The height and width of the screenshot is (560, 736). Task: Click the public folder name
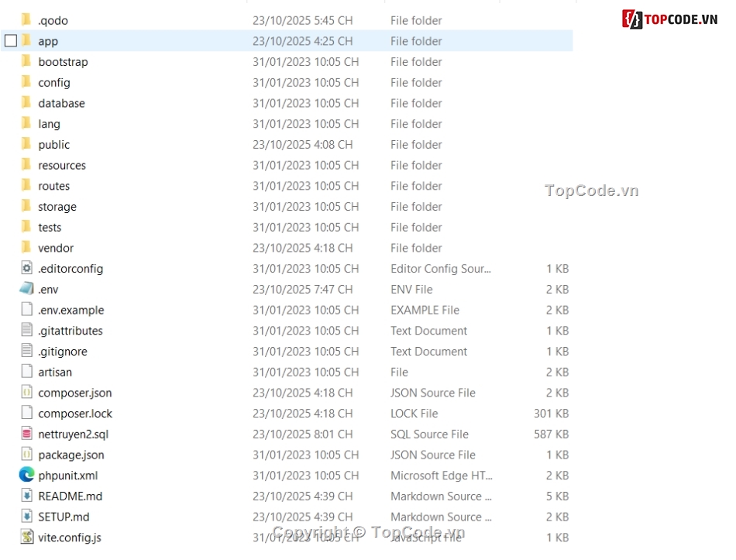click(53, 145)
